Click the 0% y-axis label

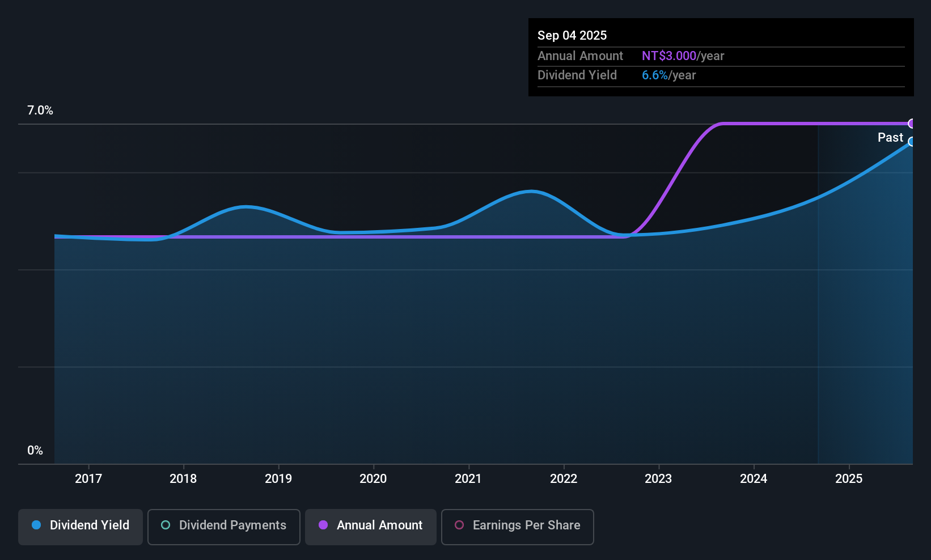35,451
